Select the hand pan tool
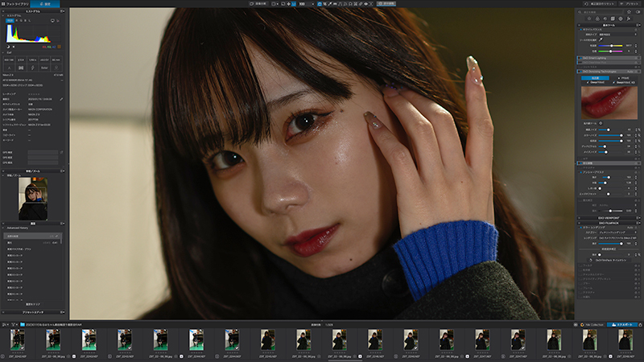Viewport: 644px width, 362px height. point(320,4)
